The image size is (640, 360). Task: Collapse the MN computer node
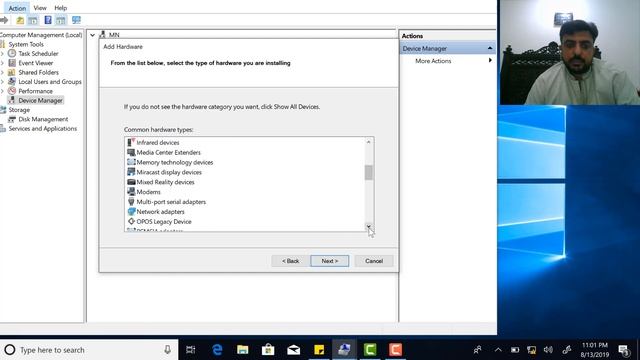click(x=93, y=35)
